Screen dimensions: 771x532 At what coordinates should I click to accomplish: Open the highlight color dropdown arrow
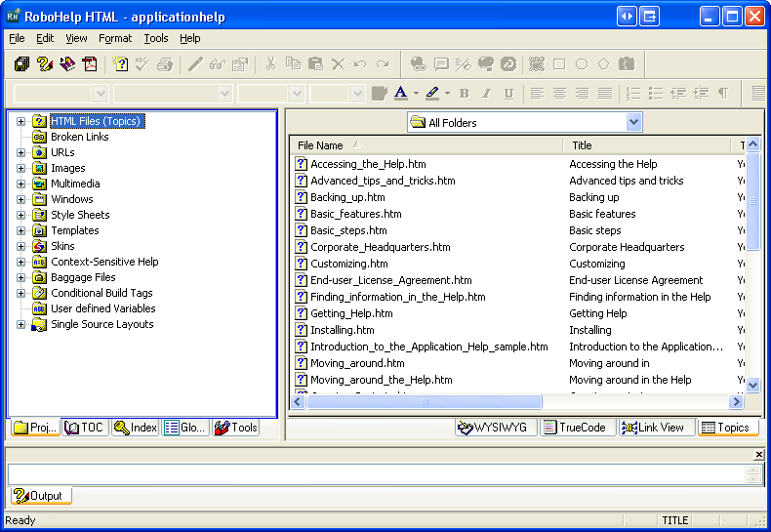click(447, 93)
